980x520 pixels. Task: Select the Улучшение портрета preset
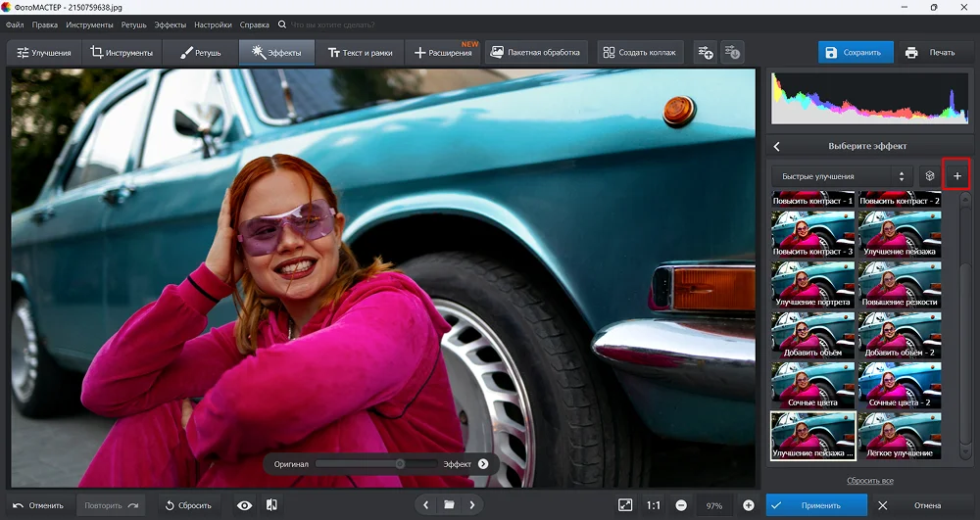click(812, 284)
